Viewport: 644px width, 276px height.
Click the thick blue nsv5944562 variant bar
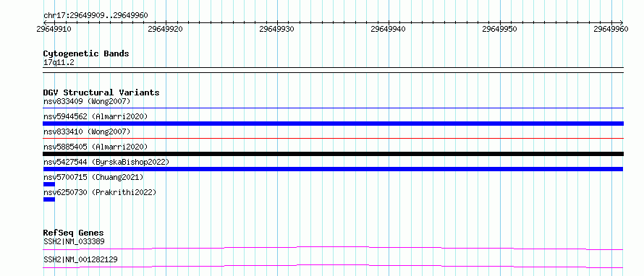click(333, 124)
